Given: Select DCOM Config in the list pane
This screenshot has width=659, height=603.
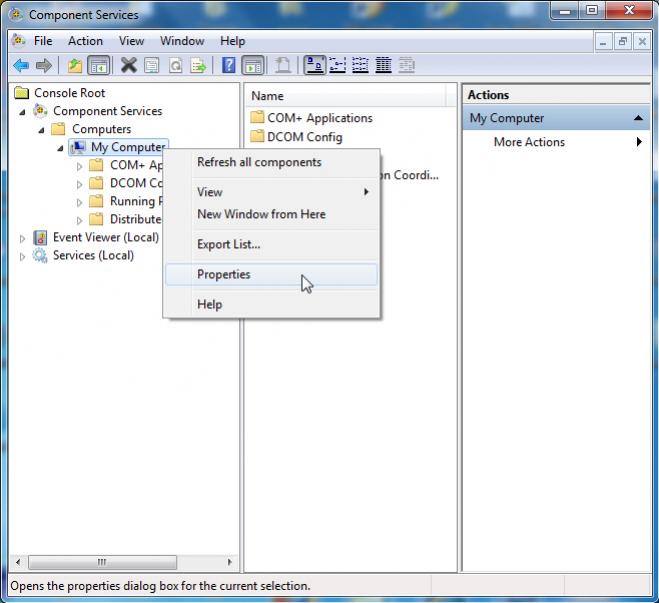Looking at the screenshot, I should (x=305, y=137).
